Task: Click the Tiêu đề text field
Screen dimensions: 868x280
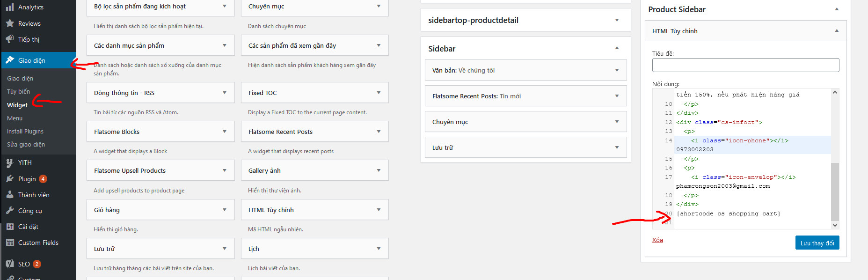Action: pos(745,65)
